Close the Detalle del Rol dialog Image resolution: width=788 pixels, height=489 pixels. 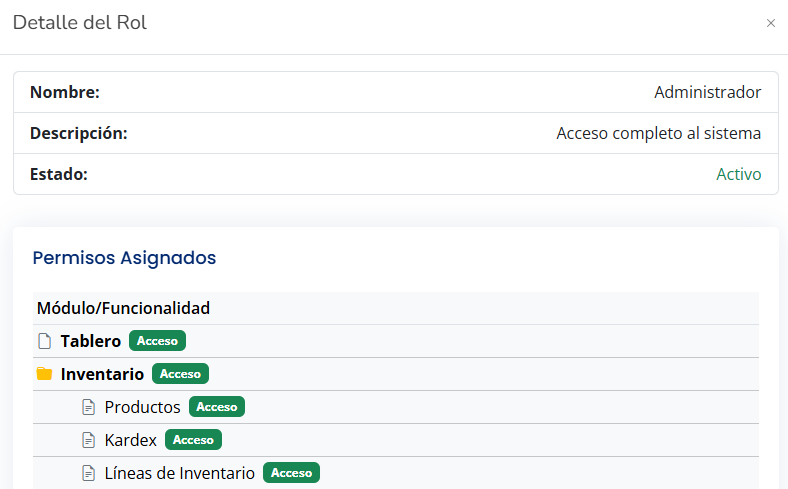pos(770,23)
